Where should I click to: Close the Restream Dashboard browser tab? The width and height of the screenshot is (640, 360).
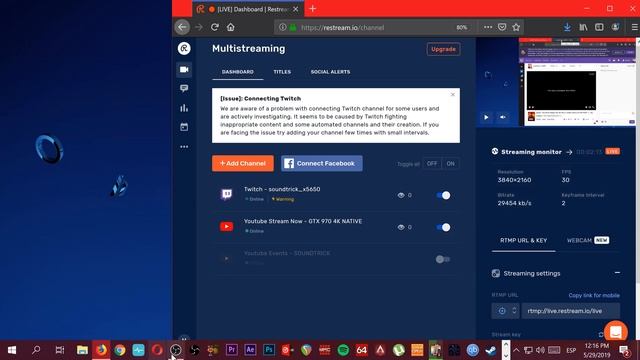(296, 9)
